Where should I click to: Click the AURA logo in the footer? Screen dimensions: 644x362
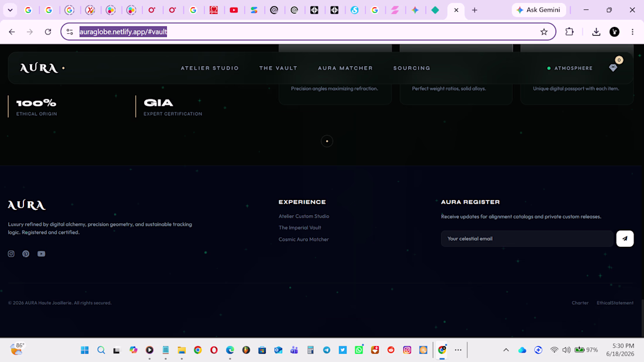point(27,205)
